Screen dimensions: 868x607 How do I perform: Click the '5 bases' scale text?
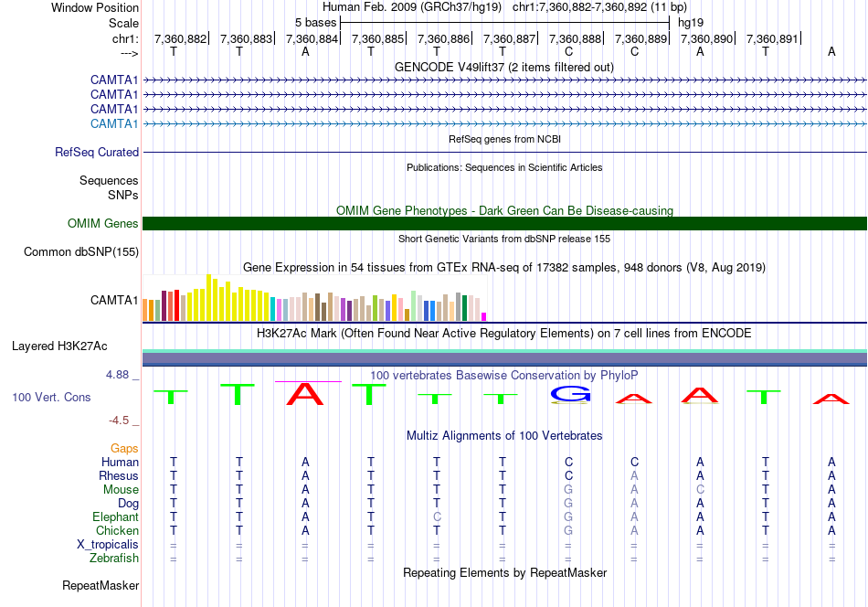(x=315, y=23)
